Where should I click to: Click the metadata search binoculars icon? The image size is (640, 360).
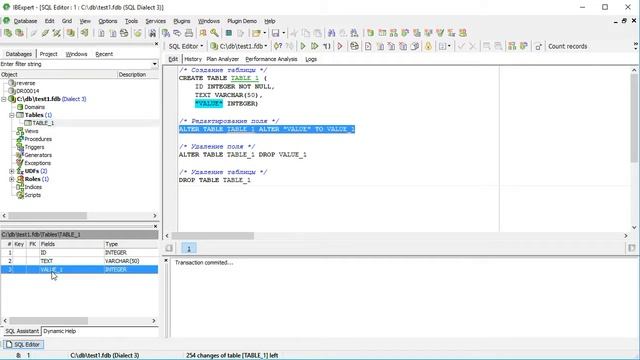[152, 33]
